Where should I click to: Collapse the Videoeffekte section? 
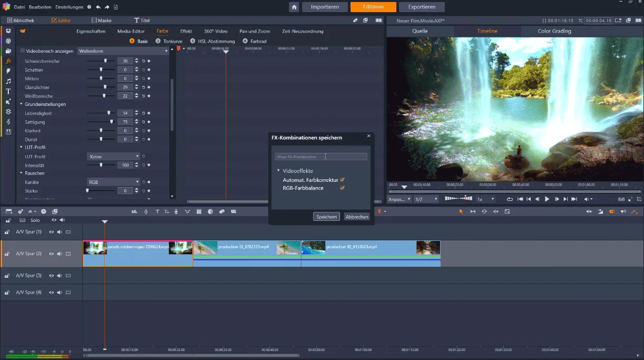278,171
